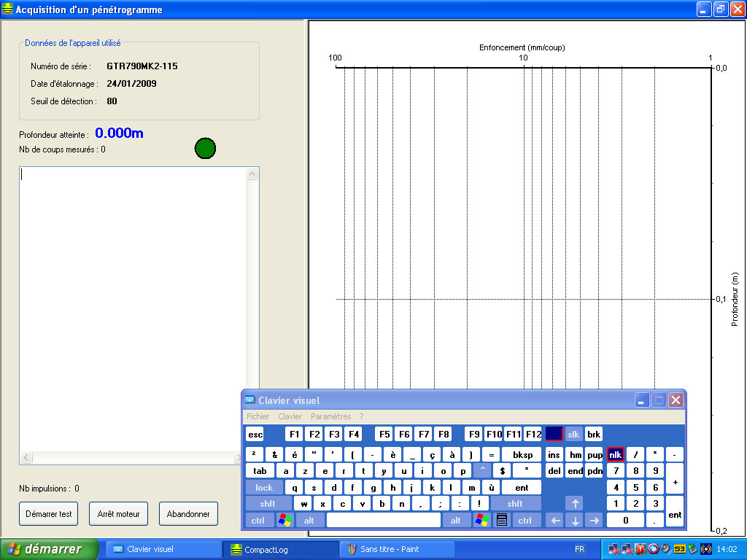Click numpad key 0
The width and height of the screenshot is (747, 560).
(625, 520)
